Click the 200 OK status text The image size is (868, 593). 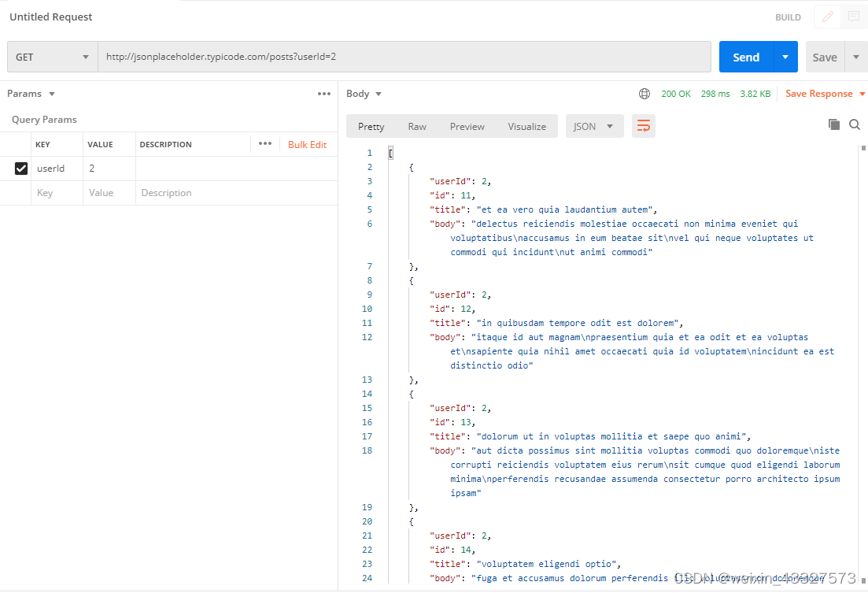pyautogui.click(x=676, y=94)
